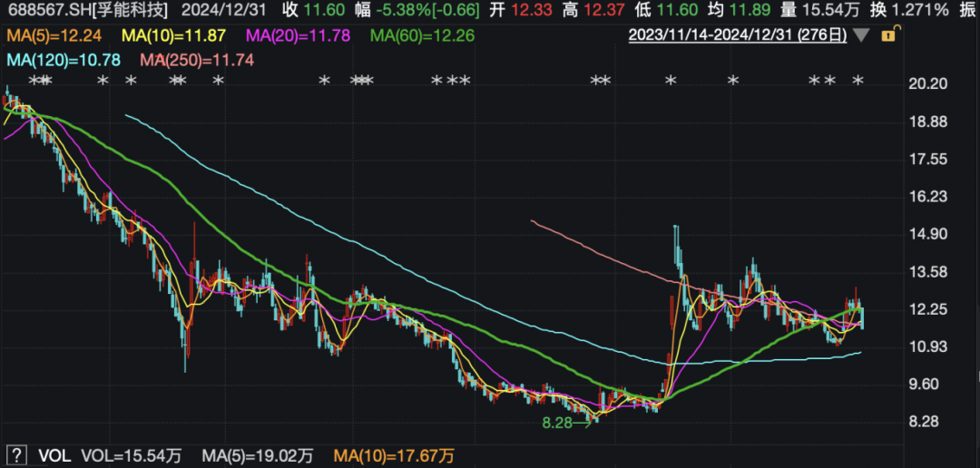Image resolution: width=980 pixels, height=468 pixels.
Task: Click the MA(10)=11.87 yellow color label
Action: (x=180, y=36)
